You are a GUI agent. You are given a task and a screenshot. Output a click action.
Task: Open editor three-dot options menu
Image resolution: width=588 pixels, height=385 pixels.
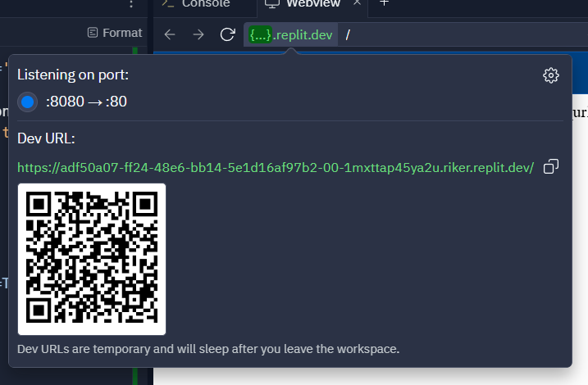coord(131,4)
